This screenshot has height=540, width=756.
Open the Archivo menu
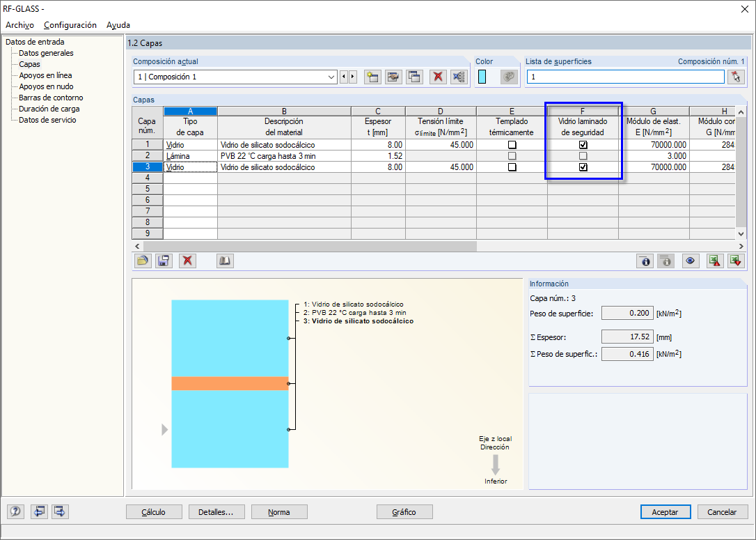[19, 25]
